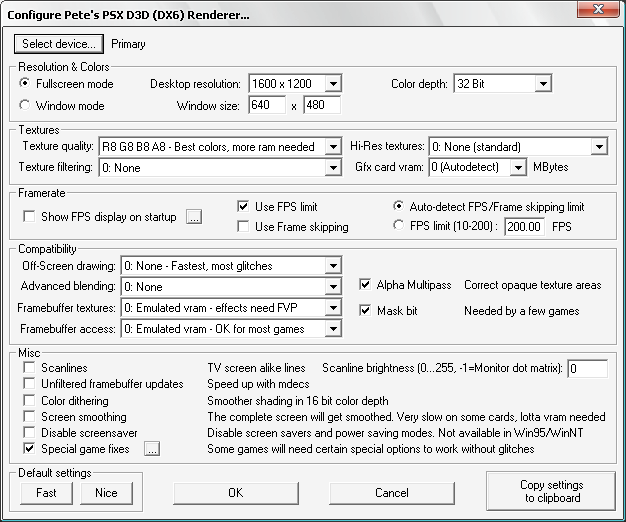Apply Fast default settings

(46, 493)
